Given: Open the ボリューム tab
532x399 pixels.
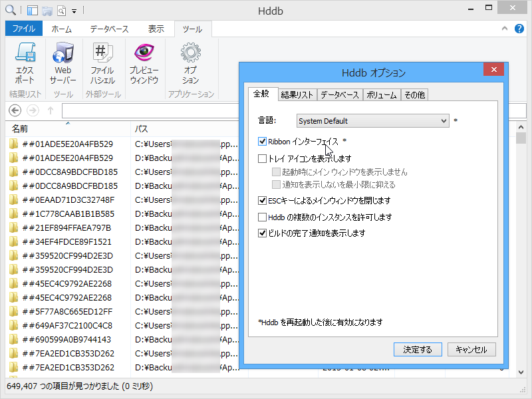Looking at the screenshot, I should click(x=382, y=94).
